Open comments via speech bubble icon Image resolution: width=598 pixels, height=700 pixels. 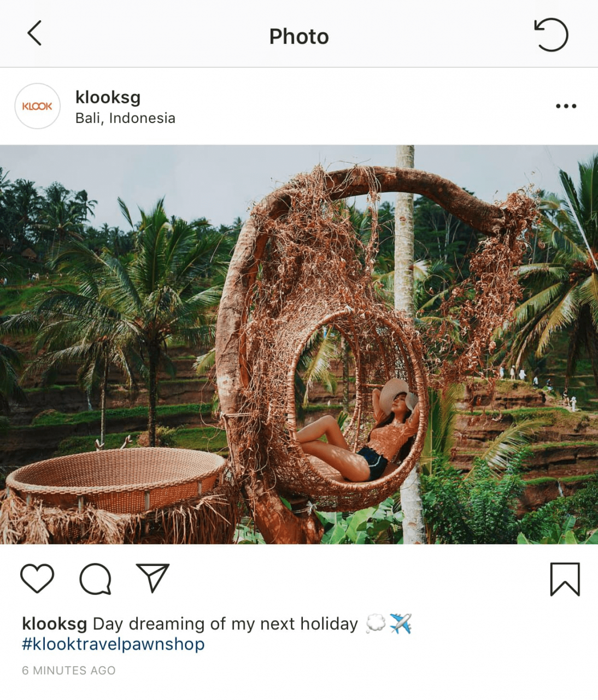96,579
